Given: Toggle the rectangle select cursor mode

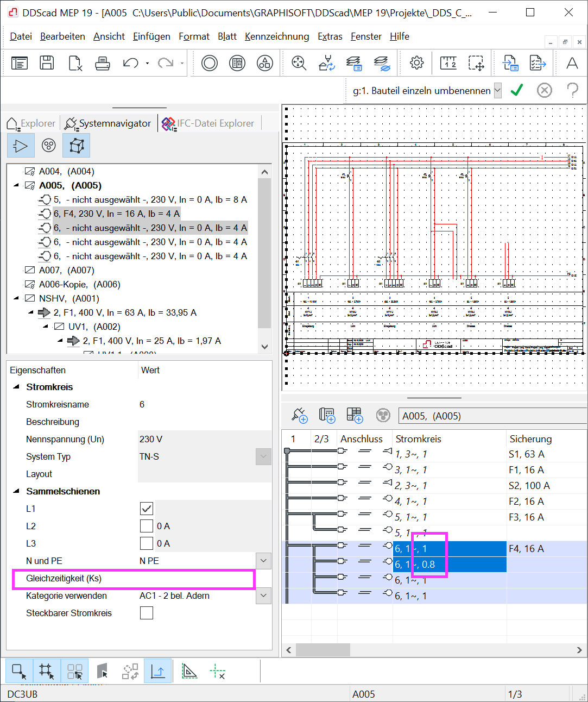Looking at the screenshot, I should tap(20, 672).
